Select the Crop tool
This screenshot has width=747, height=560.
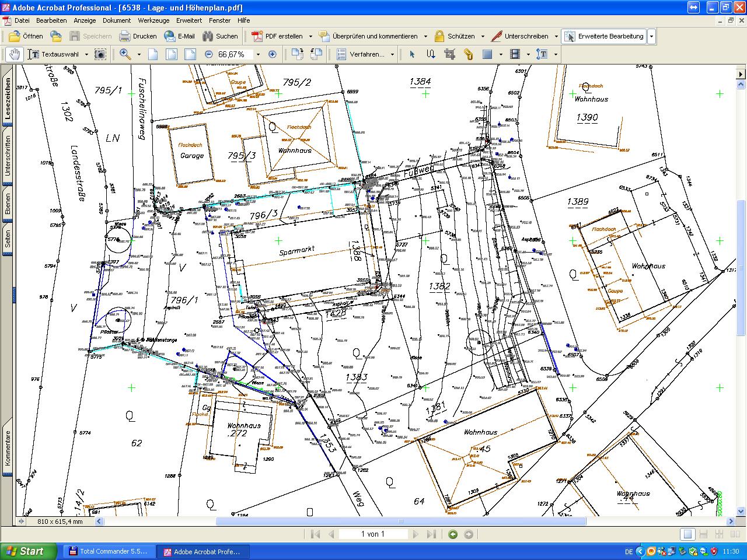pos(449,54)
